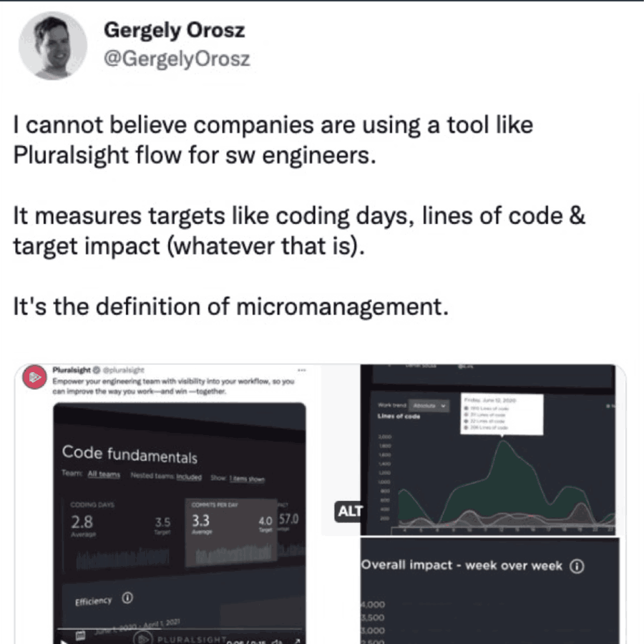Viewport: 644px width, 644px height.
Task: Click info icon next to Overall impact
Action: (576, 565)
